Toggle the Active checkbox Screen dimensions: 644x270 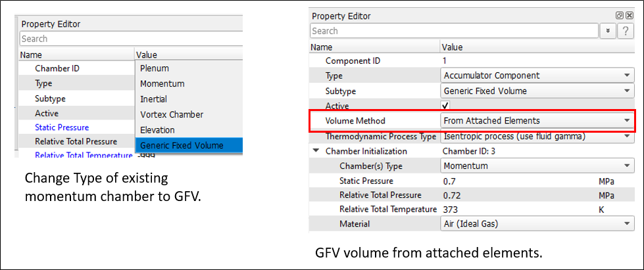click(x=445, y=106)
